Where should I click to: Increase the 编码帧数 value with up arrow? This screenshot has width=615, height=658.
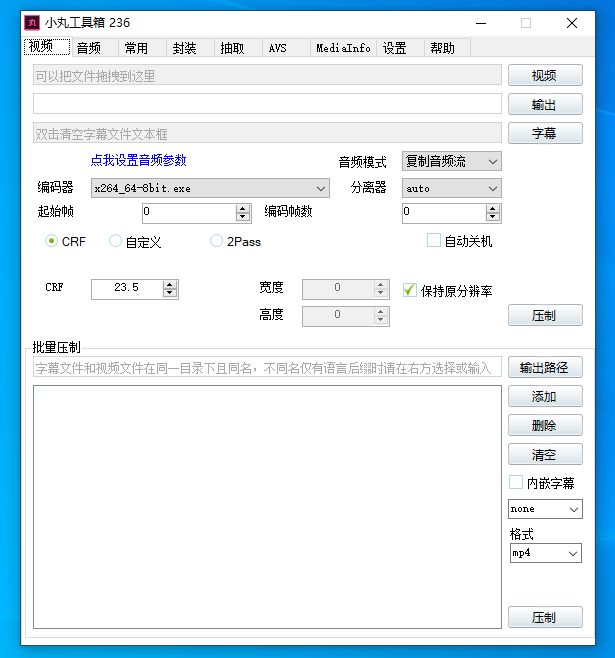pyautogui.click(x=493, y=208)
